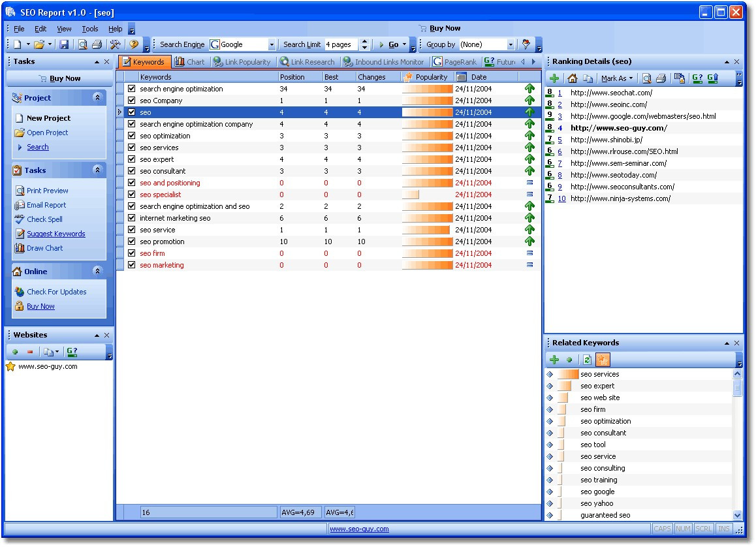Screen dimensions: 756x547
Task: Open print preview from main toolbar
Action: (83, 44)
